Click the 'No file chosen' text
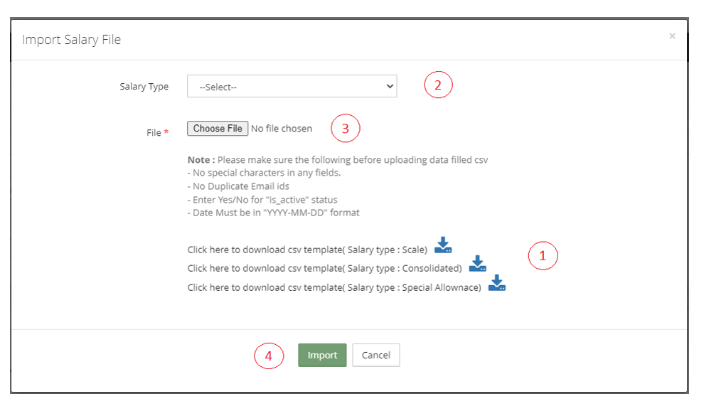 point(282,129)
